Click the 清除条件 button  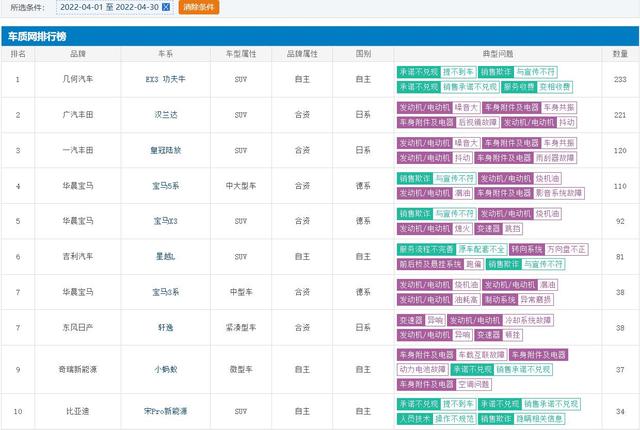tap(199, 7)
